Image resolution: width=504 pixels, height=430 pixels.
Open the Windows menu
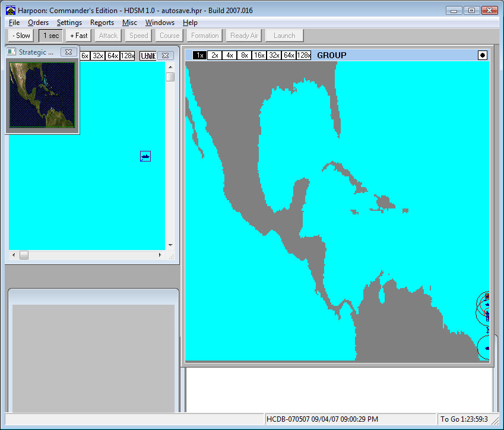(160, 23)
